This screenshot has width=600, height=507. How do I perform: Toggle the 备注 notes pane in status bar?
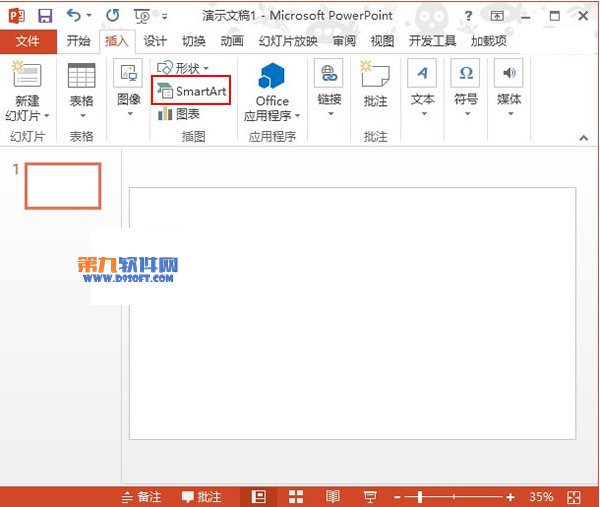[142, 497]
